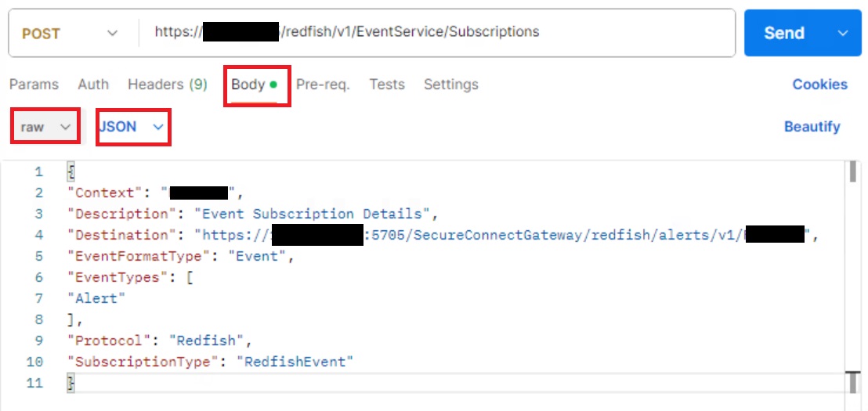868x411 pixels.
Task: Open the Headers (9) tab
Action: click(x=167, y=85)
